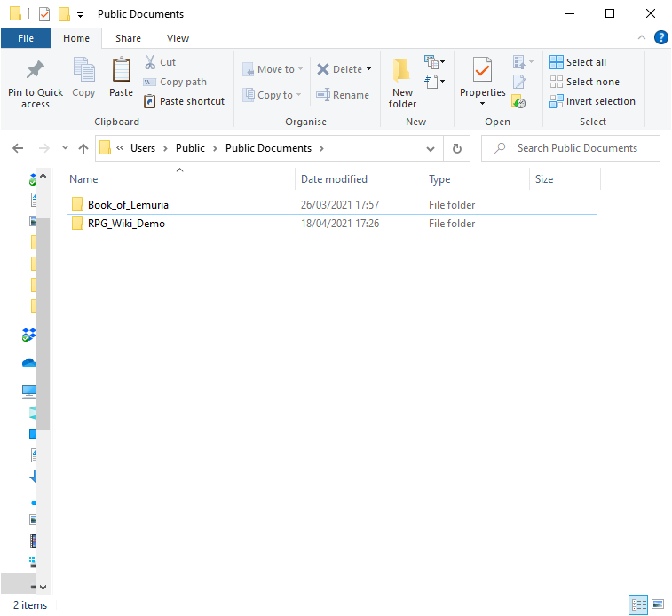The height and width of the screenshot is (616, 672).
Task: Click the Cut scissors icon
Action: [x=150, y=62]
